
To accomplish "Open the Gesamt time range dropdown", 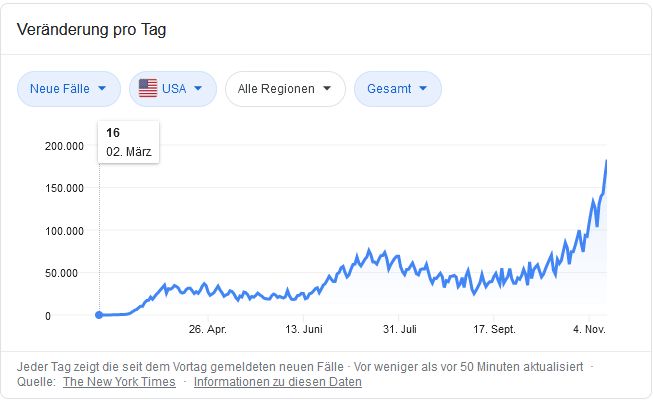I will point(397,89).
